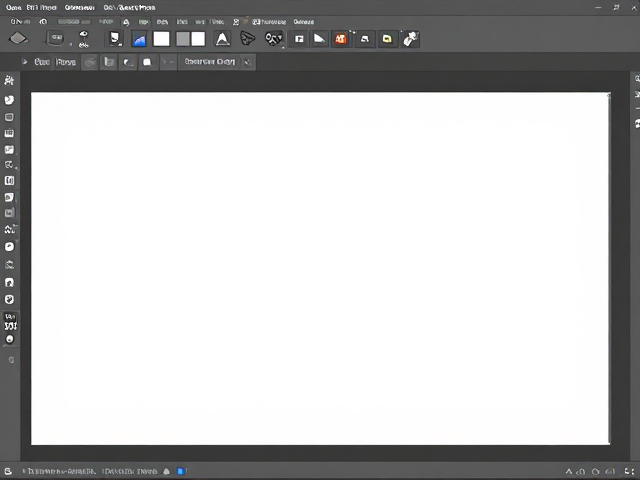Expand the small play arrow in the options row

(x=25, y=62)
